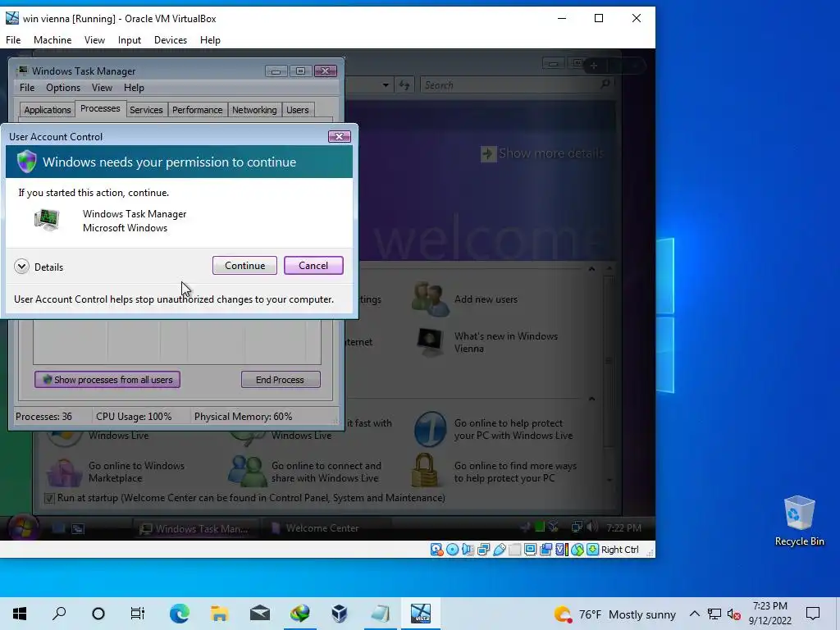Click the refresh button beside the address bar

pyautogui.click(x=404, y=85)
